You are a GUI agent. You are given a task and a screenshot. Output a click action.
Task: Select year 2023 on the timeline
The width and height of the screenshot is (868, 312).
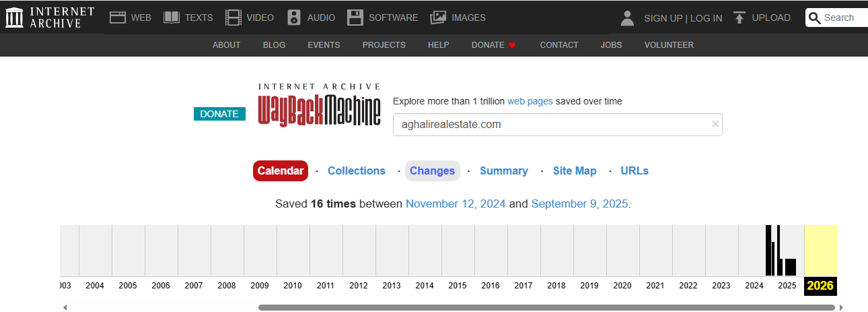pos(721,286)
